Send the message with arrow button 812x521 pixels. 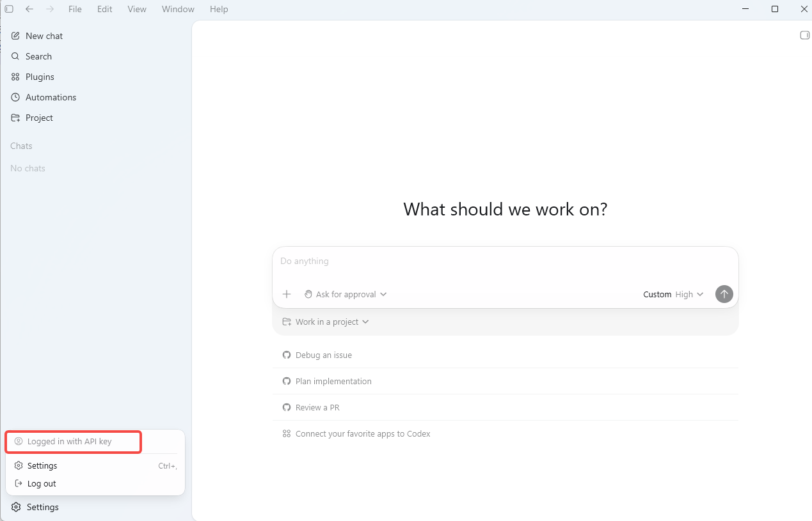point(724,294)
